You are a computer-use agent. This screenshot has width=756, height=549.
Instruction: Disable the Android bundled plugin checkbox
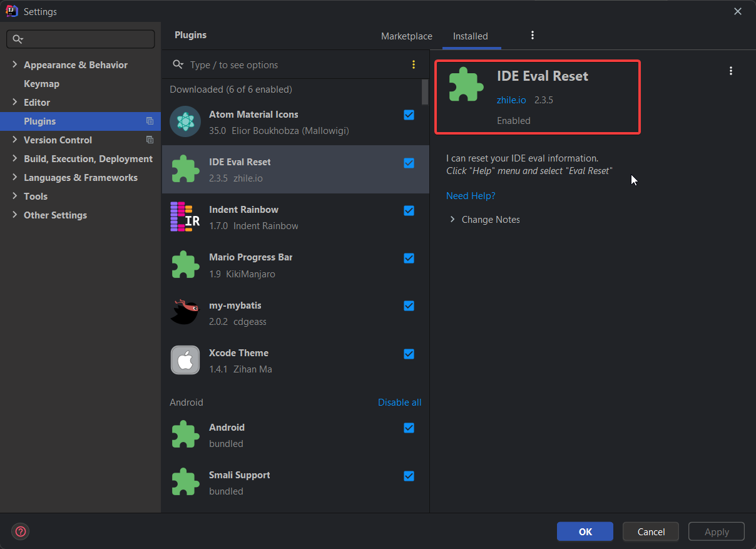(409, 428)
